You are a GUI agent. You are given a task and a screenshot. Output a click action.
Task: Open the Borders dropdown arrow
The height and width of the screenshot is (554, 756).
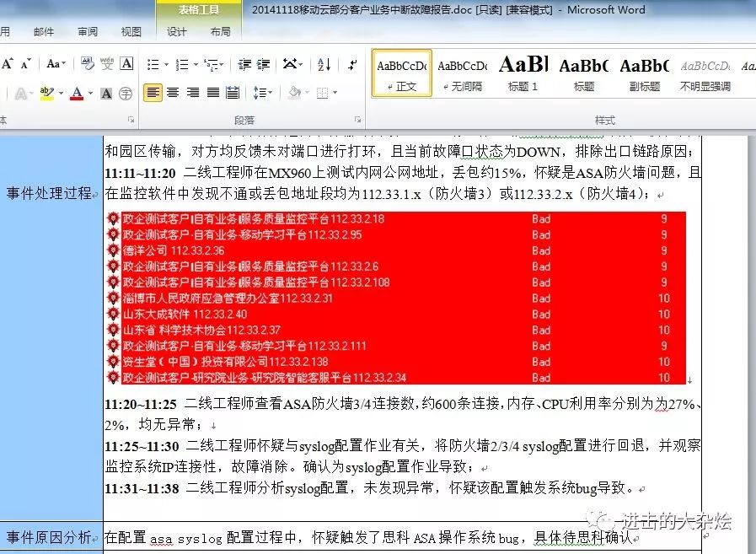point(335,93)
